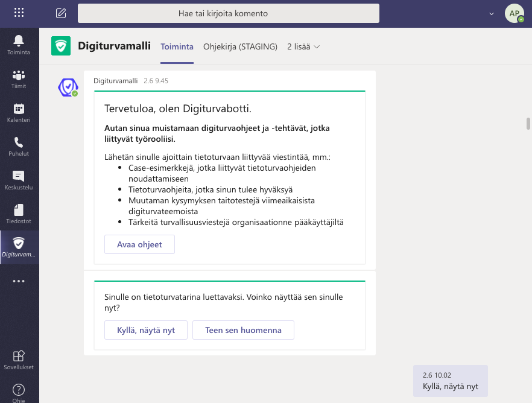Viewport: 532px width, 403px height.
Task: Click the green Digiturvamalli shield logo
Action: coord(61,46)
